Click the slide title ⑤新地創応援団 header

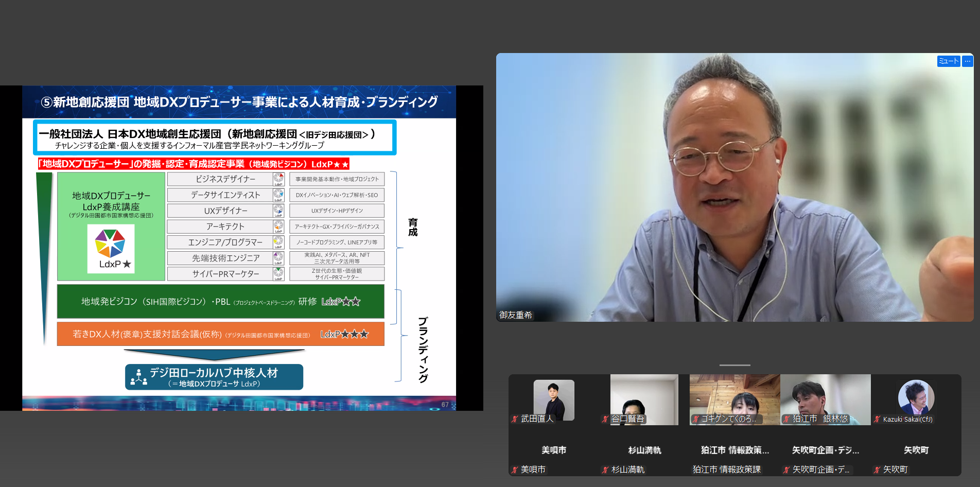click(x=239, y=102)
